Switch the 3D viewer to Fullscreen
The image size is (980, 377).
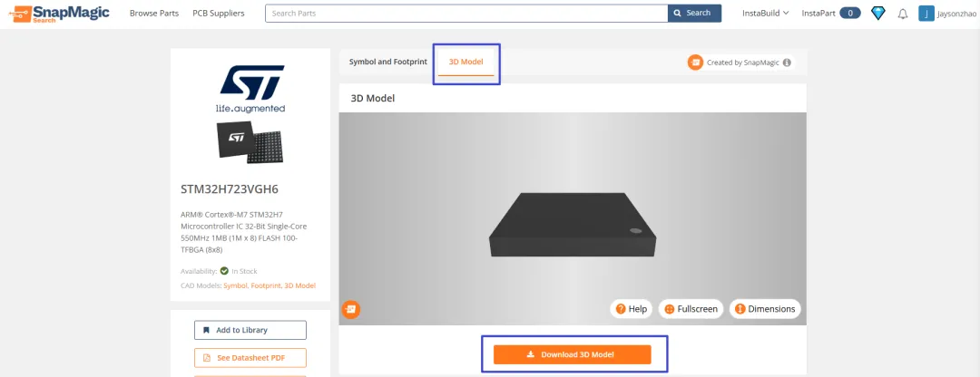(x=691, y=309)
